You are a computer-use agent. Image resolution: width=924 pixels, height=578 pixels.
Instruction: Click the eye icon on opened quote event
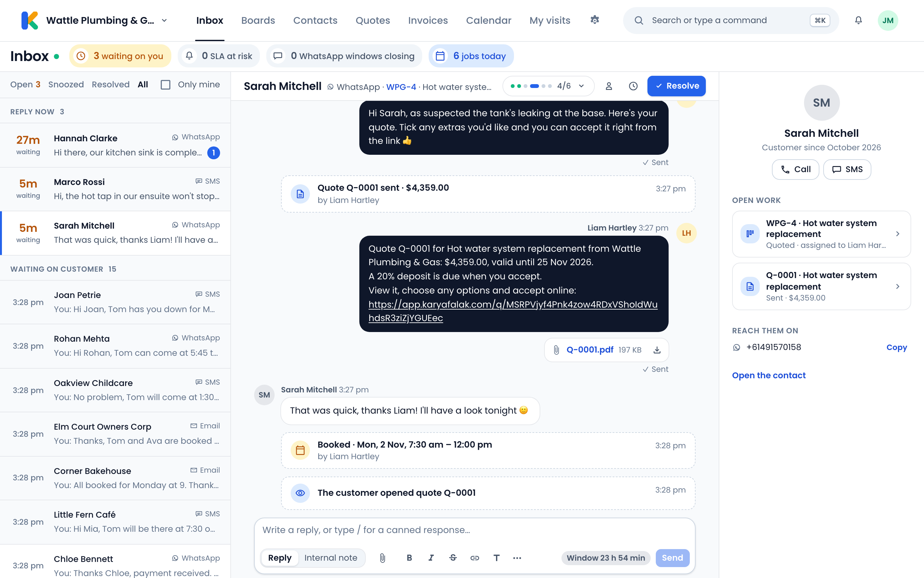tap(300, 493)
